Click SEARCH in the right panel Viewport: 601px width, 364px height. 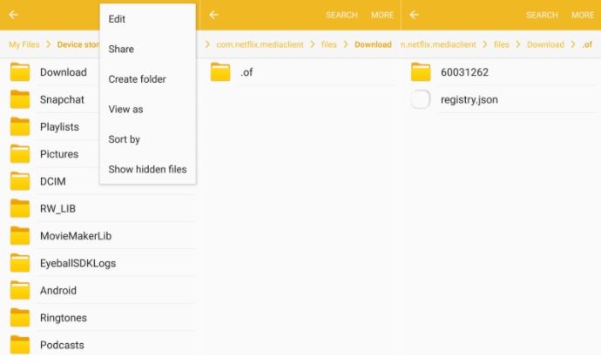click(542, 15)
